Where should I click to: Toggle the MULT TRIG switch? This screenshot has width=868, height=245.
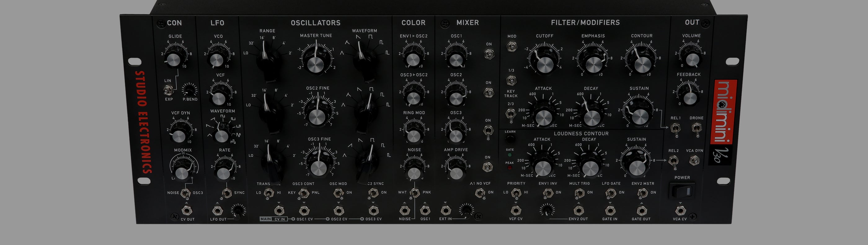[579, 194]
